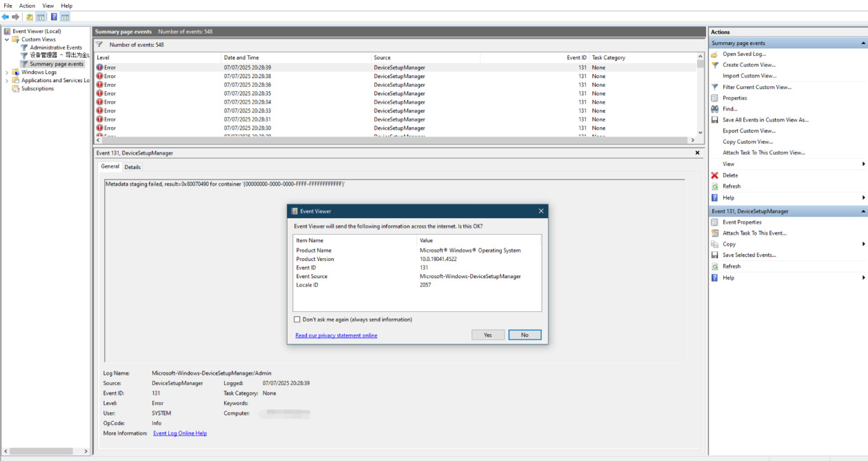Collapse the Custom Views tree node
This screenshot has width=868, height=461.
7,39
